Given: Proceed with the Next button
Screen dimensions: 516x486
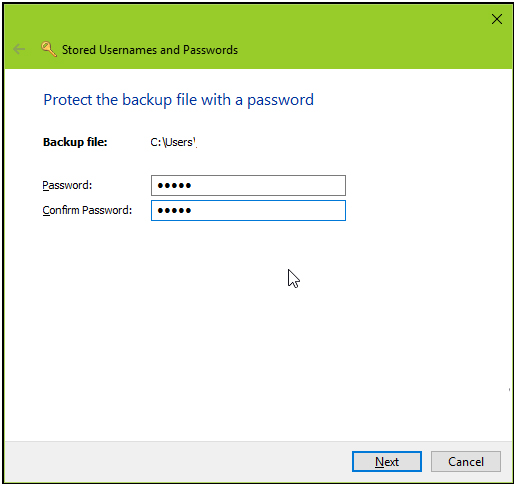Looking at the screenshot, I should pyautogui.click(x=387, y=461).
